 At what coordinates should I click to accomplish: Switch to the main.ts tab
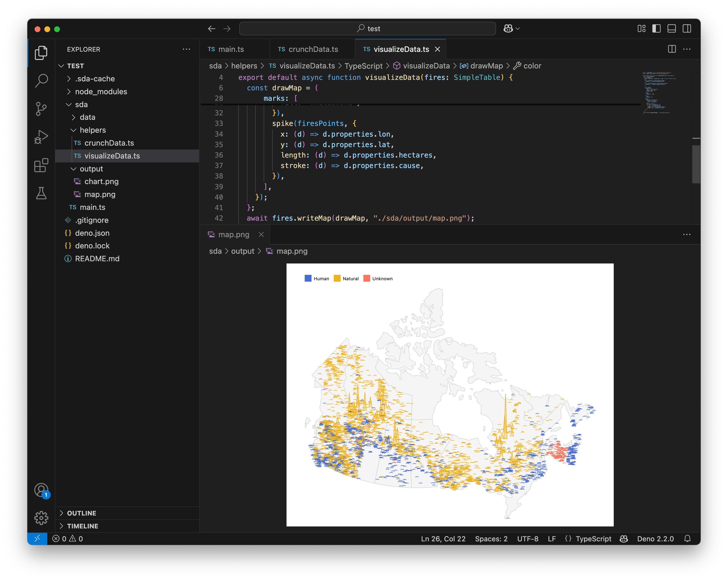pyautogui.click(x=231, y=49)
